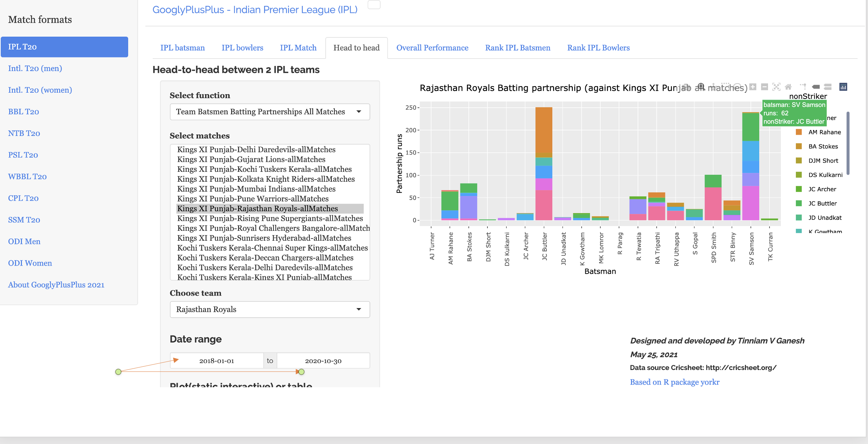Toggle spike lines in the chart toolbar

coord(803,87)
